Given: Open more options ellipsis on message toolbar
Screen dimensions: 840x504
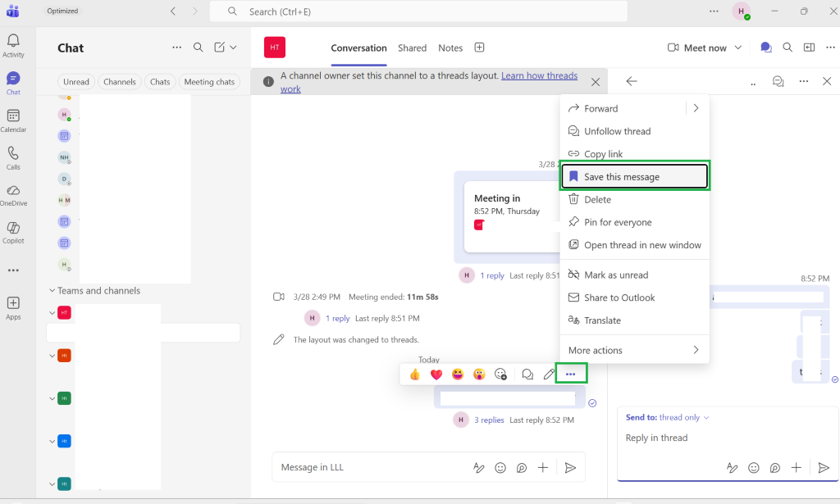Looking at the screenshot, I should 571,374.
